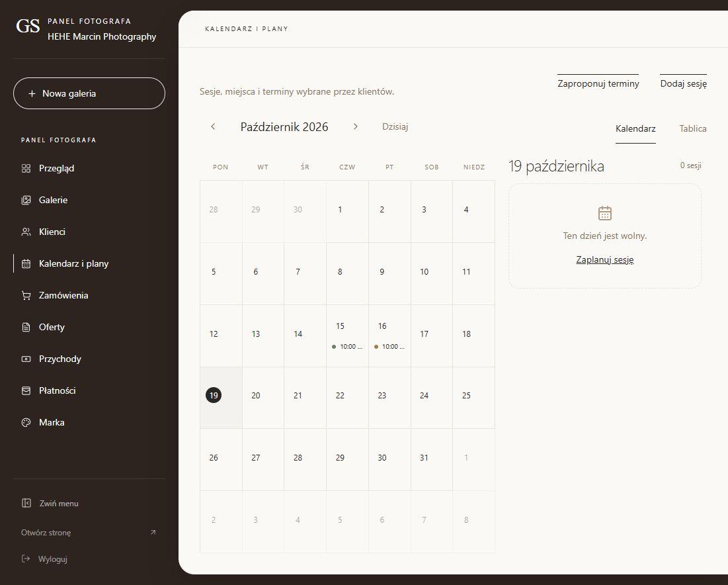The height and width of the screenshot is (585, 728).
Task: Open the Otwórz stronę link
Action: [x=88, y=533]
